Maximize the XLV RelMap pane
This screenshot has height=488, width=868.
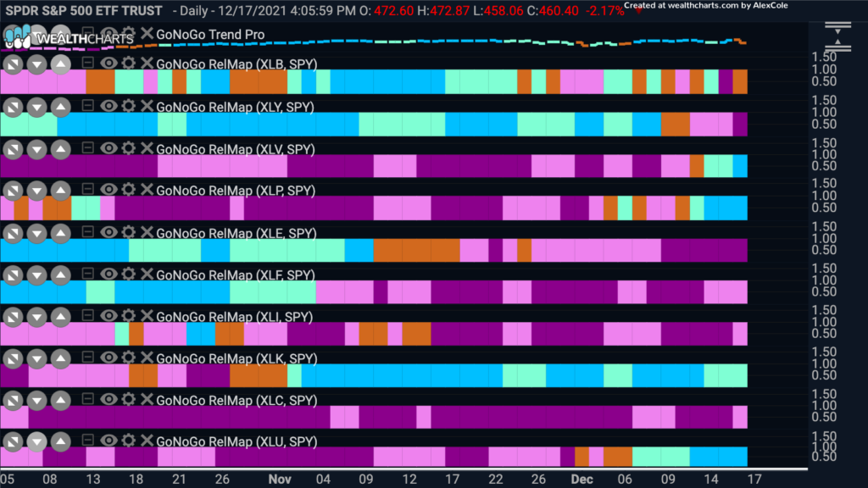13,149
